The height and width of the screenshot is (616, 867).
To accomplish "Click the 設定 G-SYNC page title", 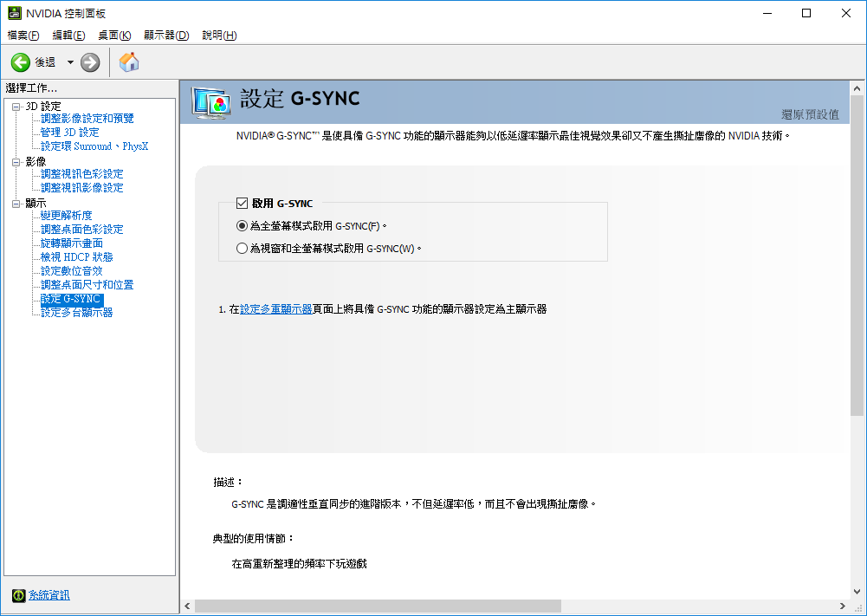I will (300, 99).
